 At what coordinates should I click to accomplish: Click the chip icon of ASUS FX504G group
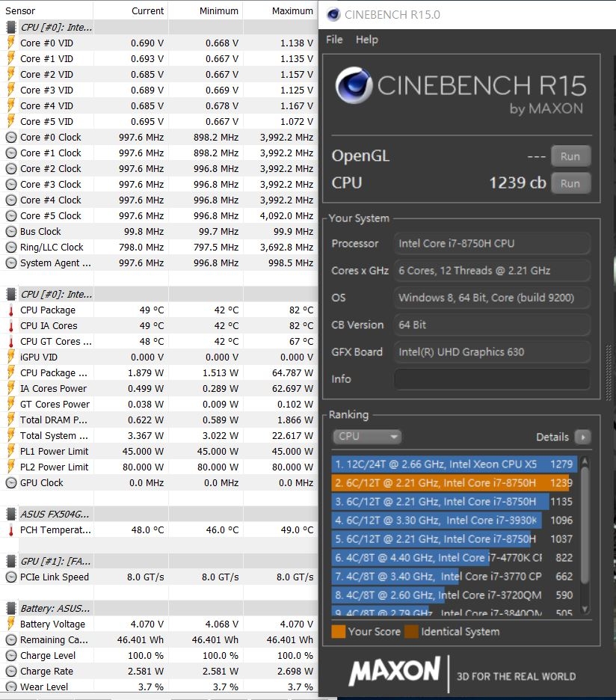click(10, 515)
